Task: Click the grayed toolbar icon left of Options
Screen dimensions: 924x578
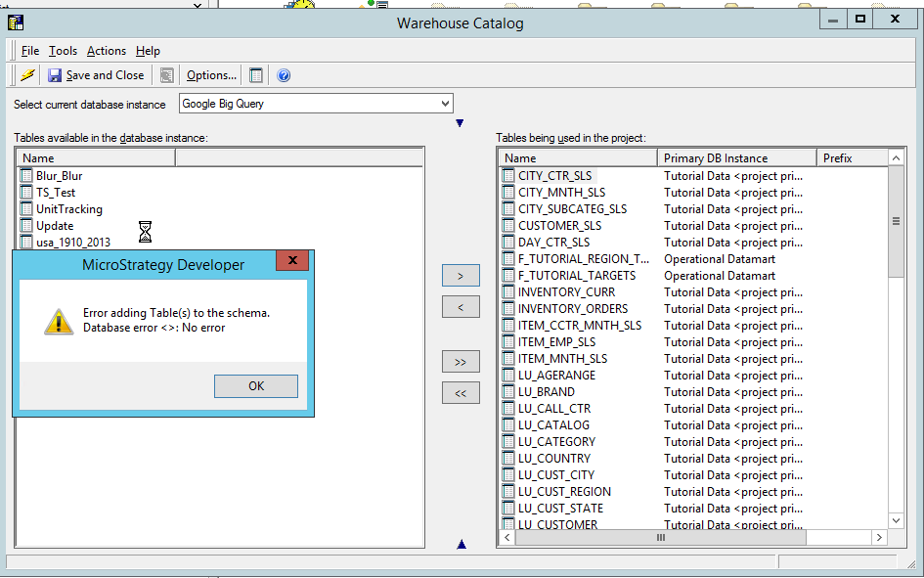Action: [x=167, y=75]
